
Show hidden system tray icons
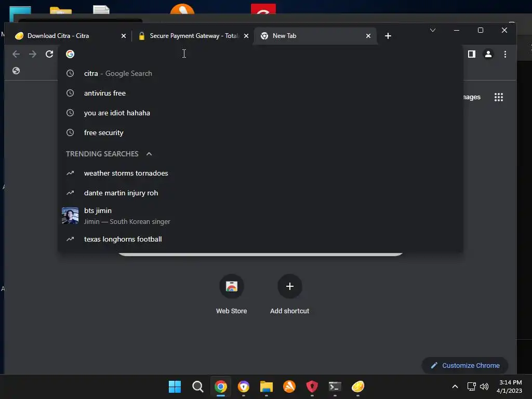pyautogui.click(x=455, y=387)
